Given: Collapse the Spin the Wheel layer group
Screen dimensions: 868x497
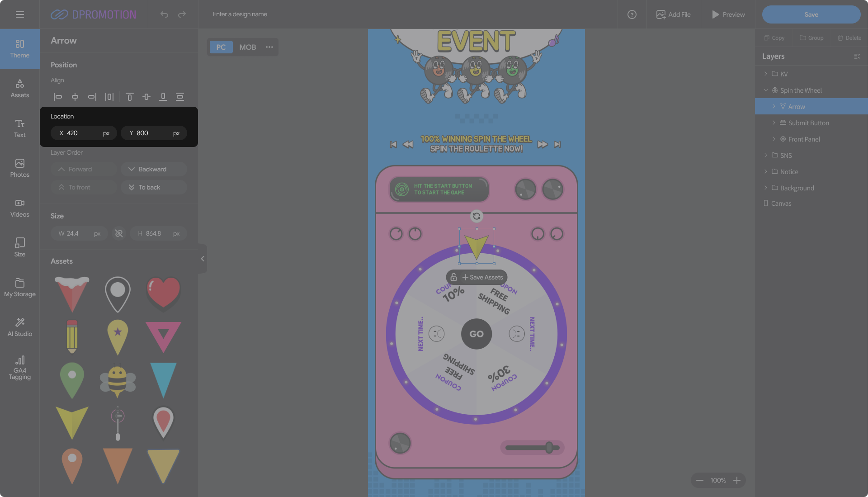Looking at the screenshot, I should pyautogui.click(x=765, y=90).
